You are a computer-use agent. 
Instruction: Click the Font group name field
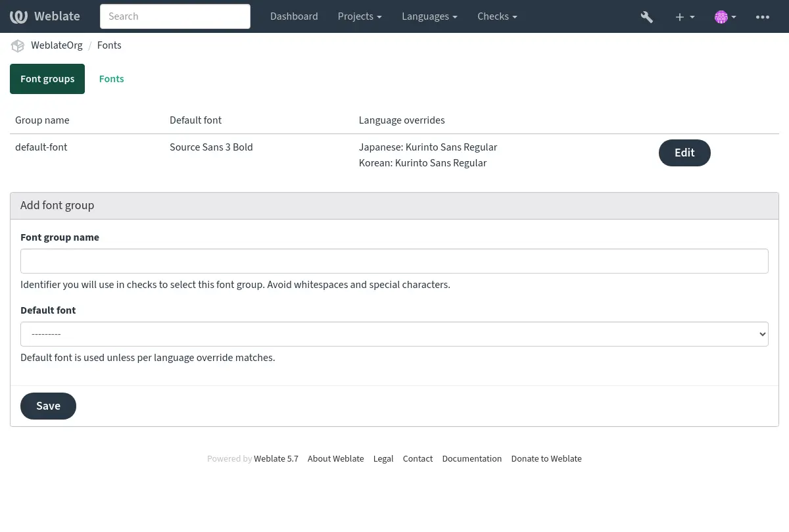click(x=394, y=261)
